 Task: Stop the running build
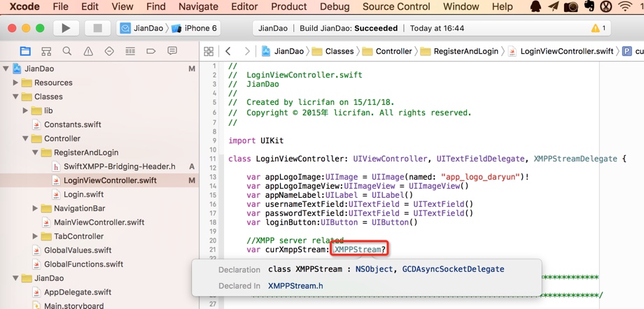tap(98, 29)
